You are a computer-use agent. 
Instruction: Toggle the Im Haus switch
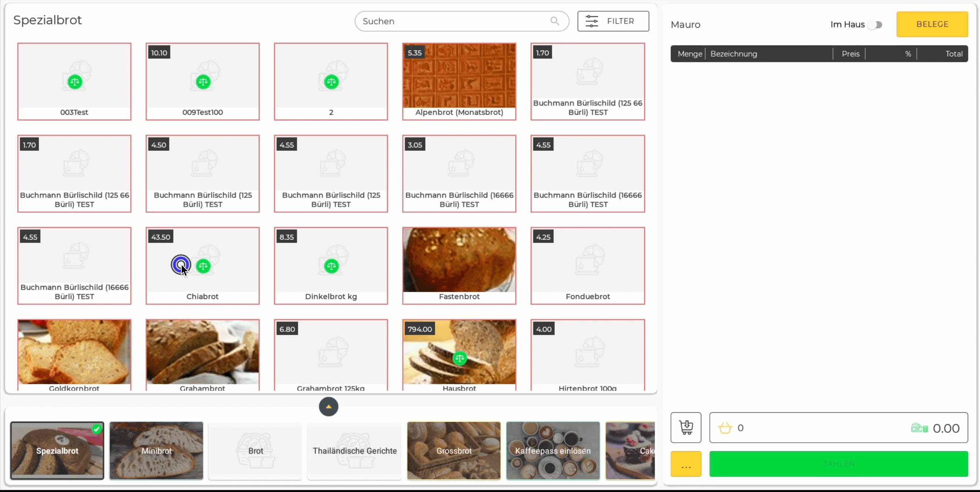(x=875, y=25)
